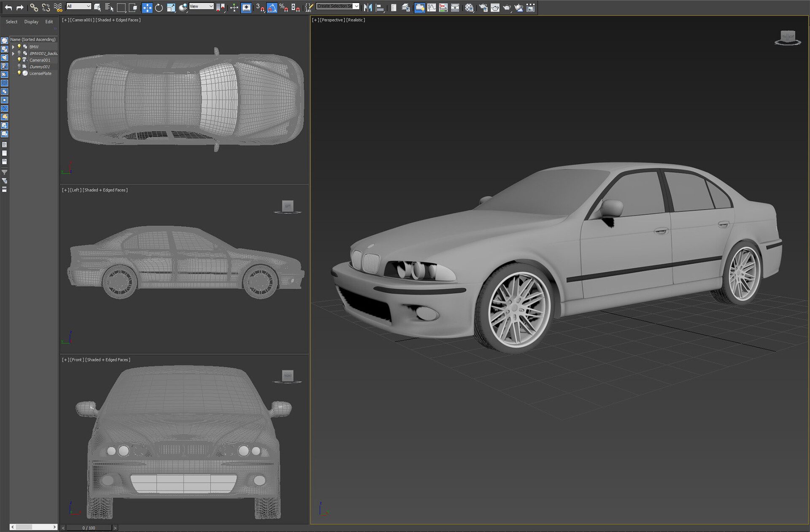Image resolution: width=810 pixels, height=532 pixels.
Task: Choose the Rectangular Selection Region tool
Action: coord(121,8)
